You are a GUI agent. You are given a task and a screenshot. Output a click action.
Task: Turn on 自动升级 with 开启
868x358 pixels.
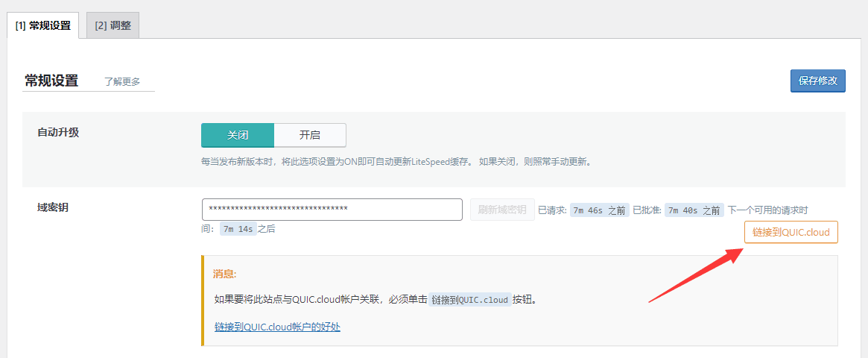coord(310,135)
